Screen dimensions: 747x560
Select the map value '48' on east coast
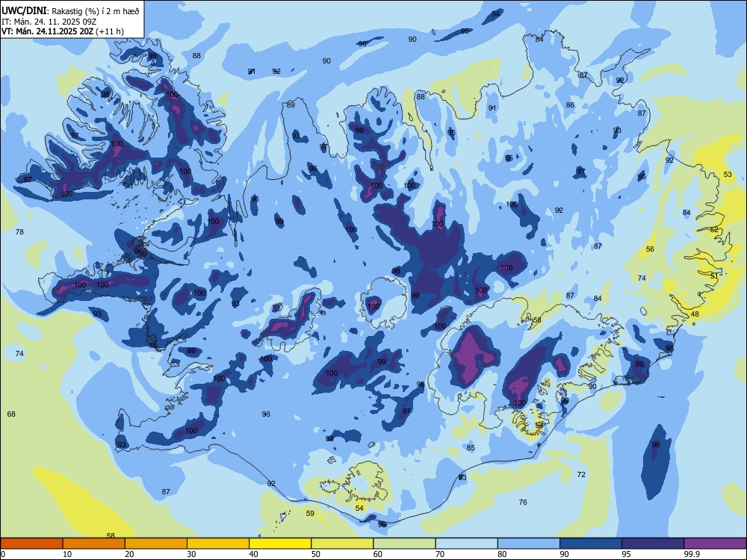[695, 314]
